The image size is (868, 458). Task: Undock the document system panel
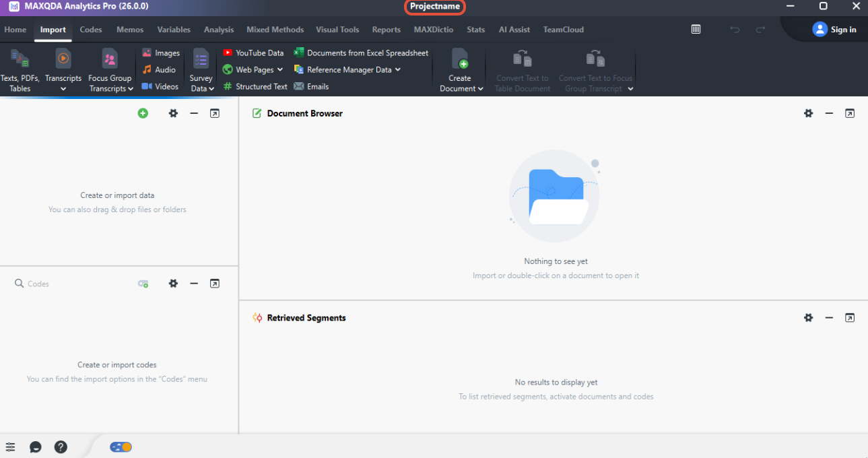click(214, 114)
